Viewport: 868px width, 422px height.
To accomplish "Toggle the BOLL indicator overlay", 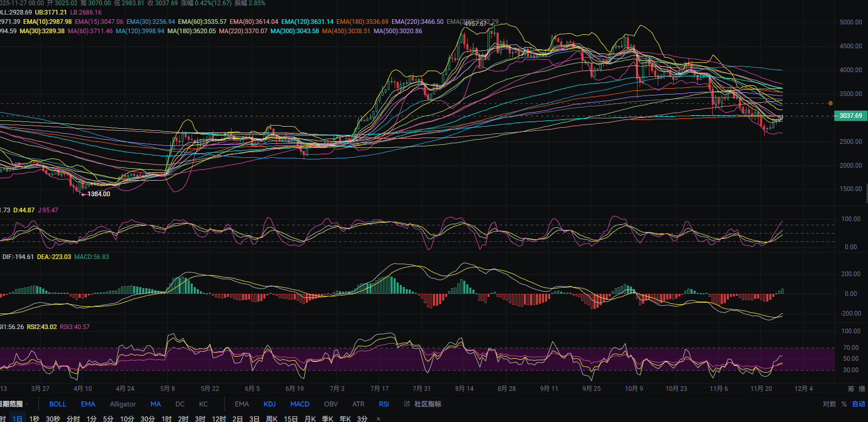I will (x=58, y=404).
